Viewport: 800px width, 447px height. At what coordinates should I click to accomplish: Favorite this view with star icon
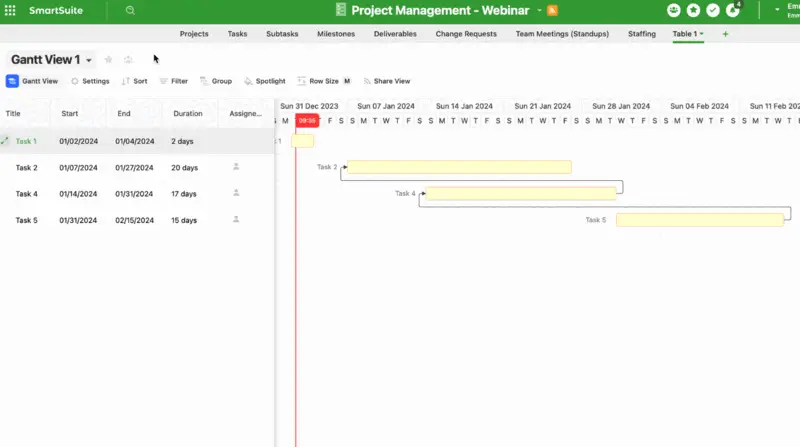[108, 60]
